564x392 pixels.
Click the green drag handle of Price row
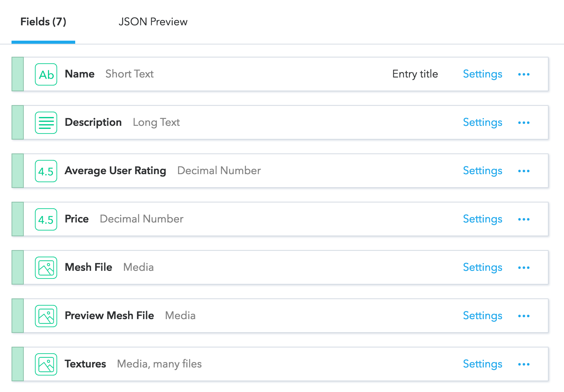tap(18, 219)
